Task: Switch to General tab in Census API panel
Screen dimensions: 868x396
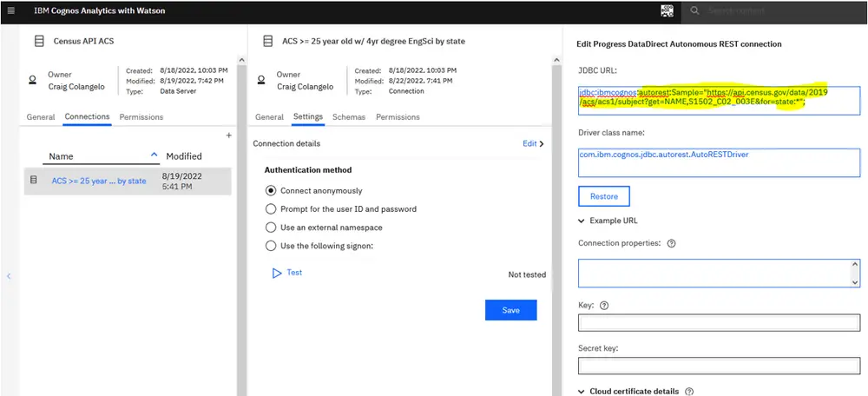Action: (x=41, y=117)
